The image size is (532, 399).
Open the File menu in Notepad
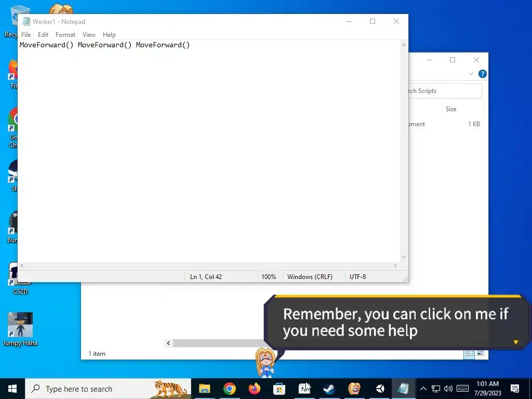(26, 35)
